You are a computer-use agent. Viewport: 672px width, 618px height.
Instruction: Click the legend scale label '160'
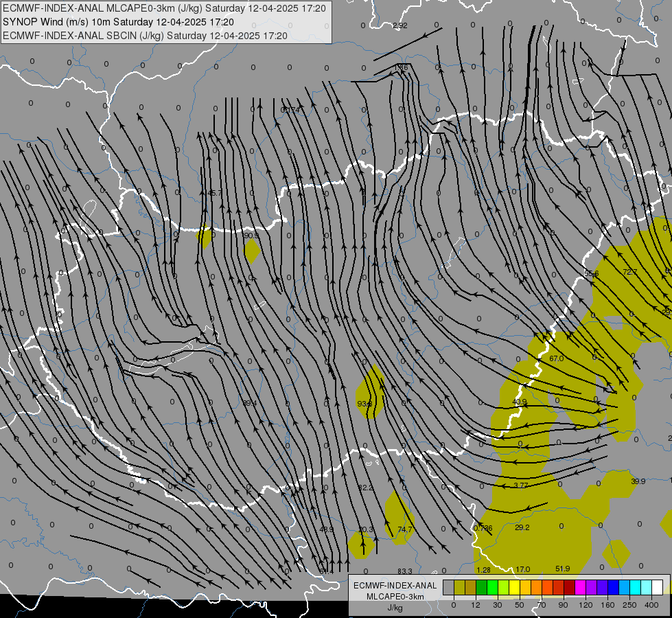607,605
